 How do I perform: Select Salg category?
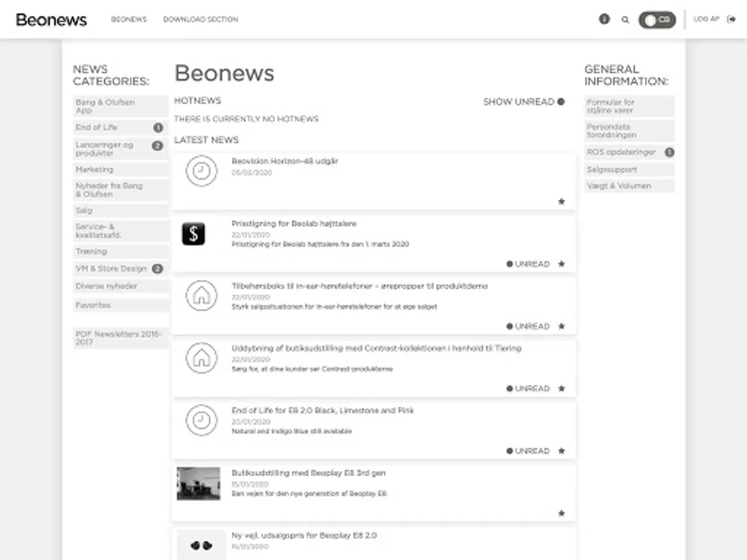tap(121, 211)
